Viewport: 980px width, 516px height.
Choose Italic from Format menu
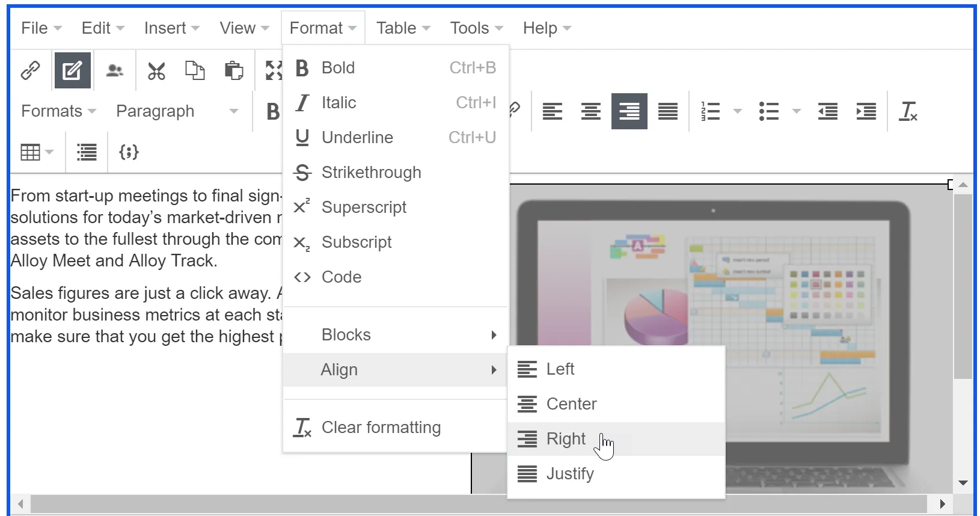point(396,103)
